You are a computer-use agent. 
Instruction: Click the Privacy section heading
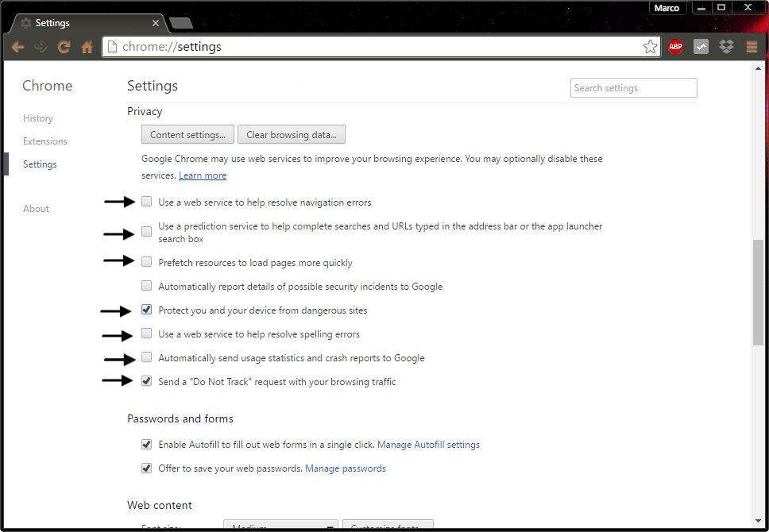[x=145, y=111]
